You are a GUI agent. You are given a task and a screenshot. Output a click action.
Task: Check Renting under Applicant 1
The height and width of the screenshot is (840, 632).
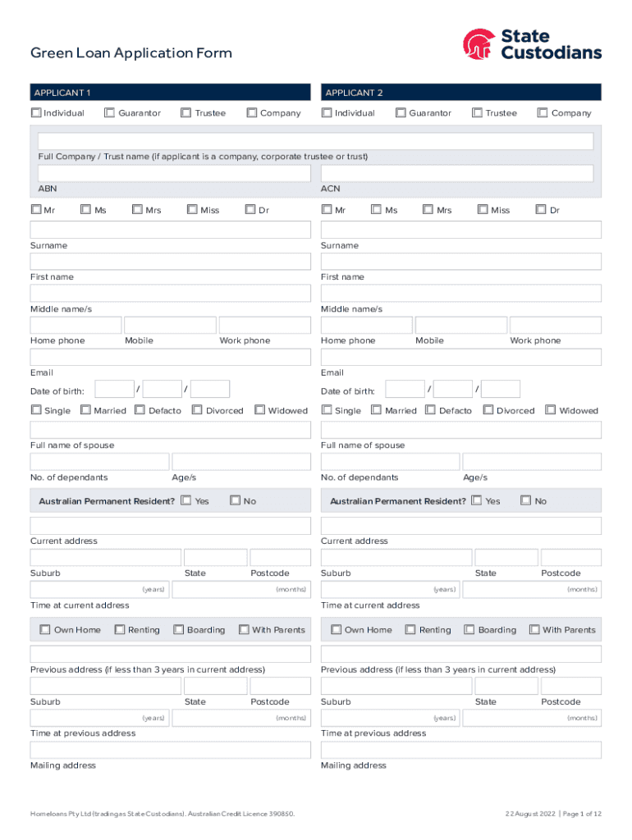point(119,630)
